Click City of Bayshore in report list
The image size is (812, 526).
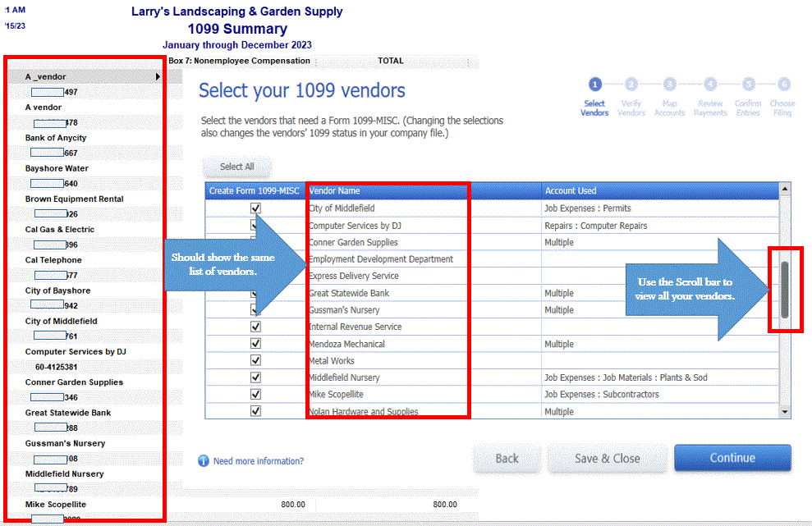pos(57,290)
